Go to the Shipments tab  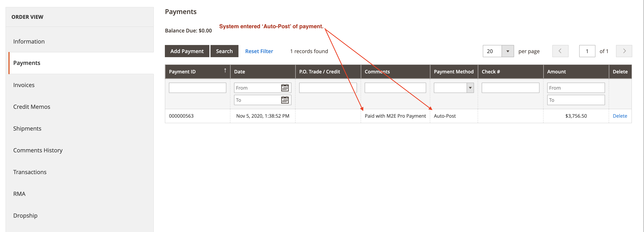[x=27, y=129]
